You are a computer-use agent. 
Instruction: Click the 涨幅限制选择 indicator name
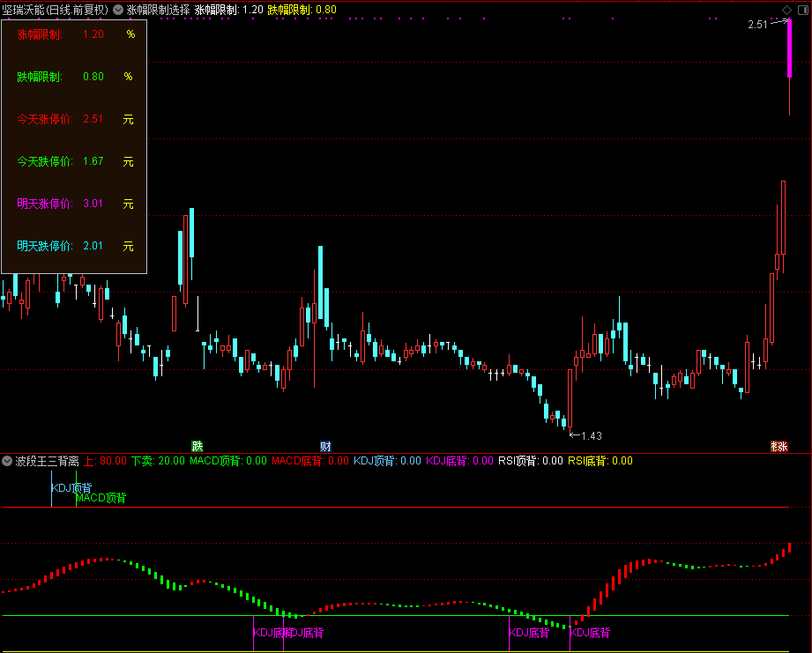(158, 10)
